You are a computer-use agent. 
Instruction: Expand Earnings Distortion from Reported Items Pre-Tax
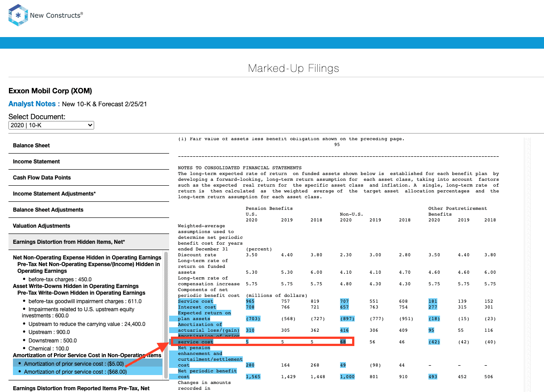89,388
